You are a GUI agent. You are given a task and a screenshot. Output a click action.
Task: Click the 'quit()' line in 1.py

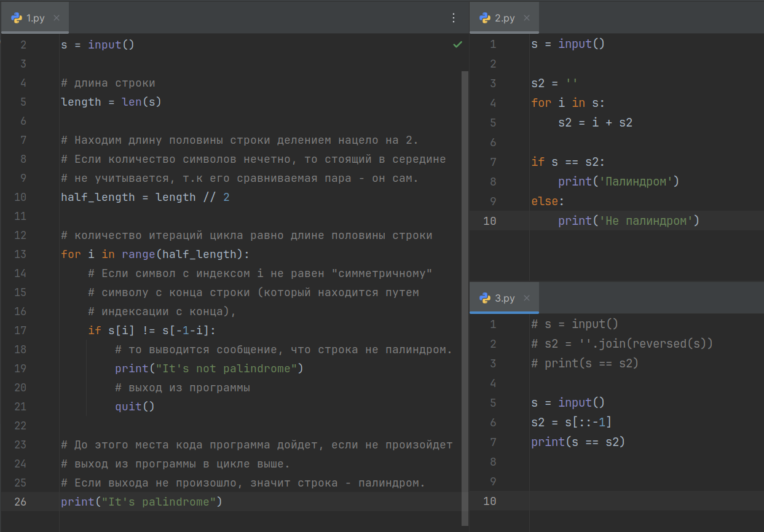(135, 406)
